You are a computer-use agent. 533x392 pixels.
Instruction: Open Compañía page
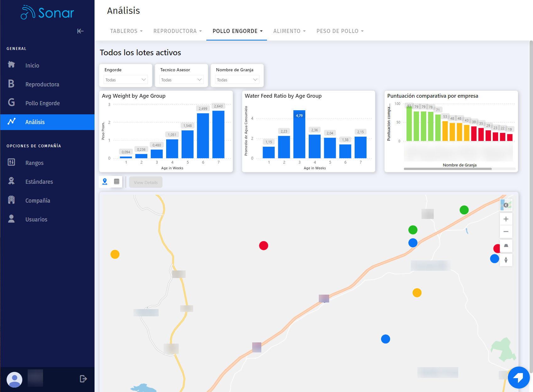[47, 200]
